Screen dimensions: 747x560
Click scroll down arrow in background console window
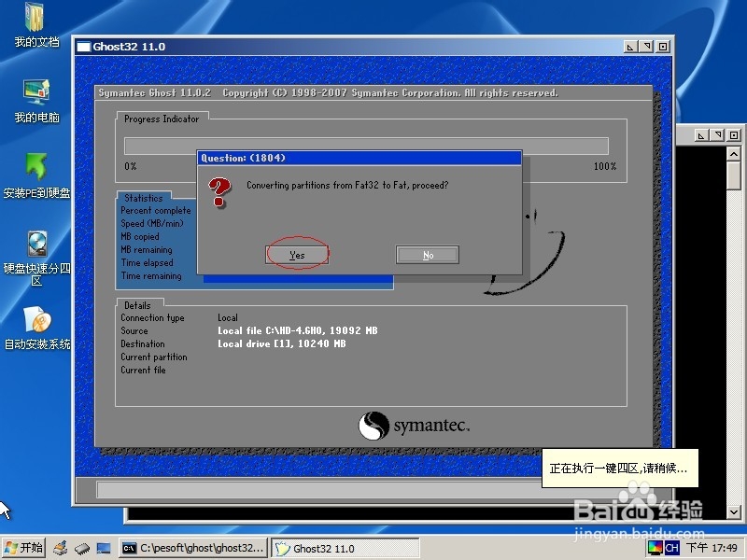pyautogui.click(x=734, y=511)
